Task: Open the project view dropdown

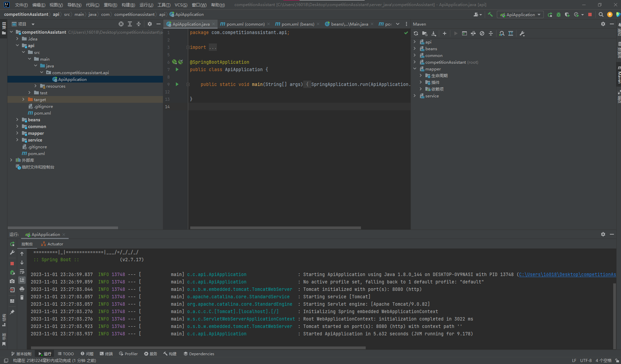Action: point(33,24)
